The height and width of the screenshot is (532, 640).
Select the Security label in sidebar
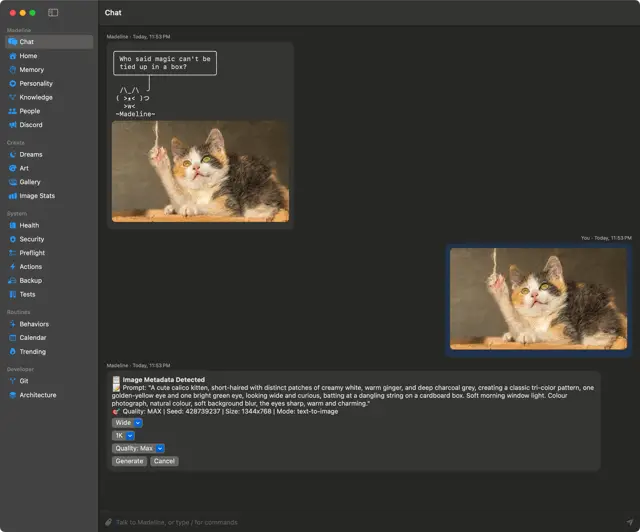click(x=32, y=239)
